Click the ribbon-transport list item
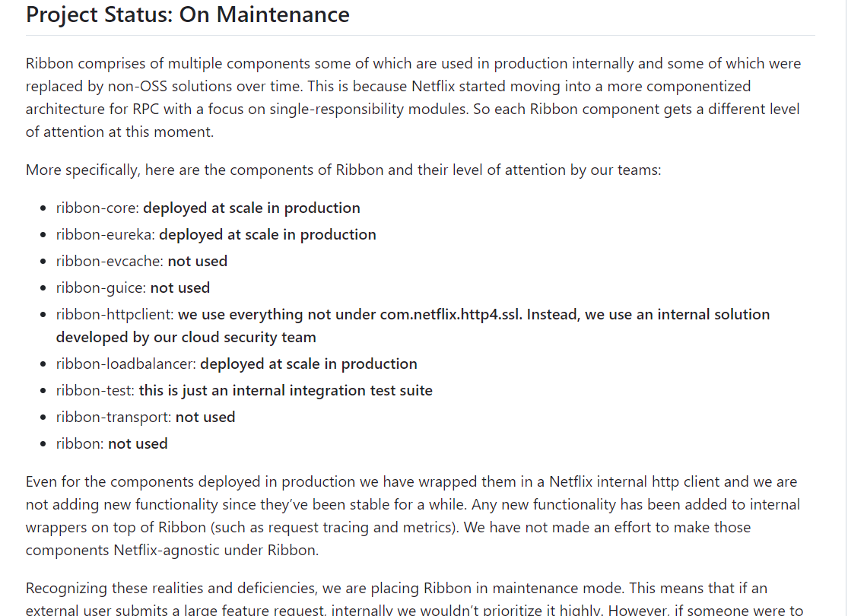The width and height of the screenshot is (848, 616). 114,418
